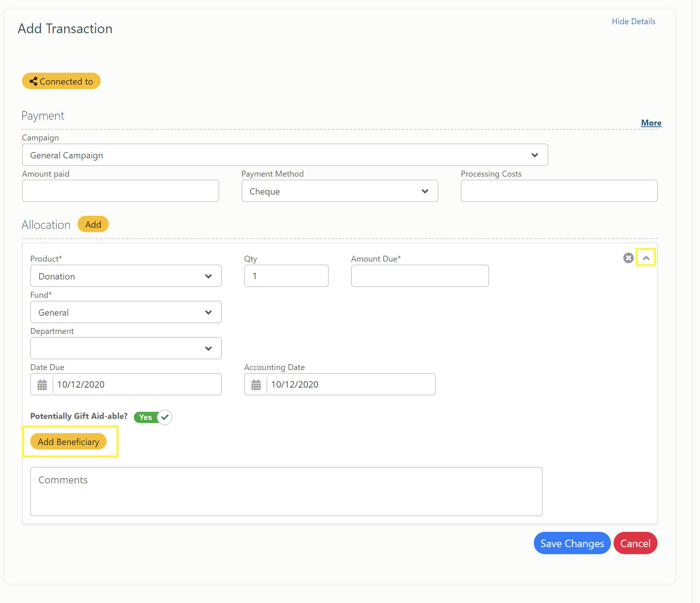This screenshot has width=700, height=603.
Task: Focus the Processing Costs field
Action: coord(559,191)
